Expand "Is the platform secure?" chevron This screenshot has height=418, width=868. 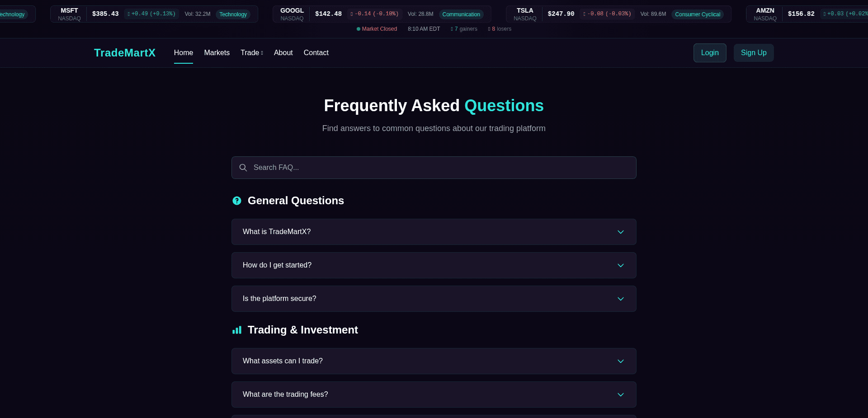coord(621,299)
